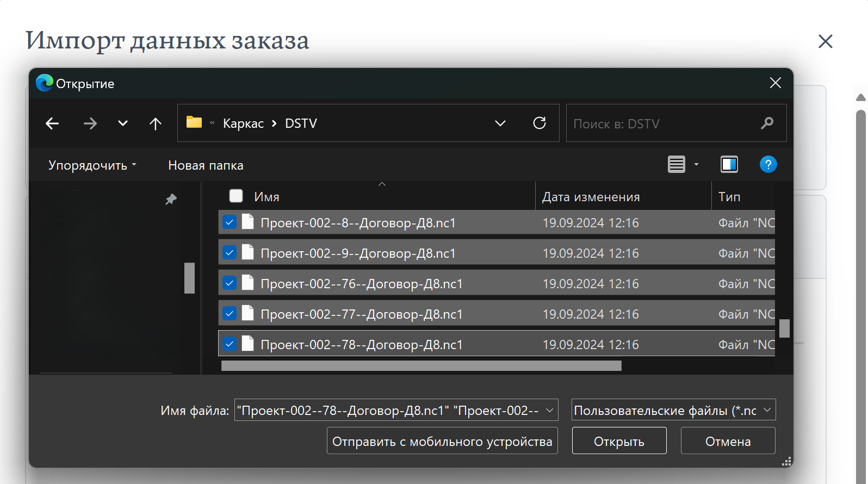
Task: Select file Проект-002--8--Договор-Д8.nc1
Action: (x=358, y=223)
